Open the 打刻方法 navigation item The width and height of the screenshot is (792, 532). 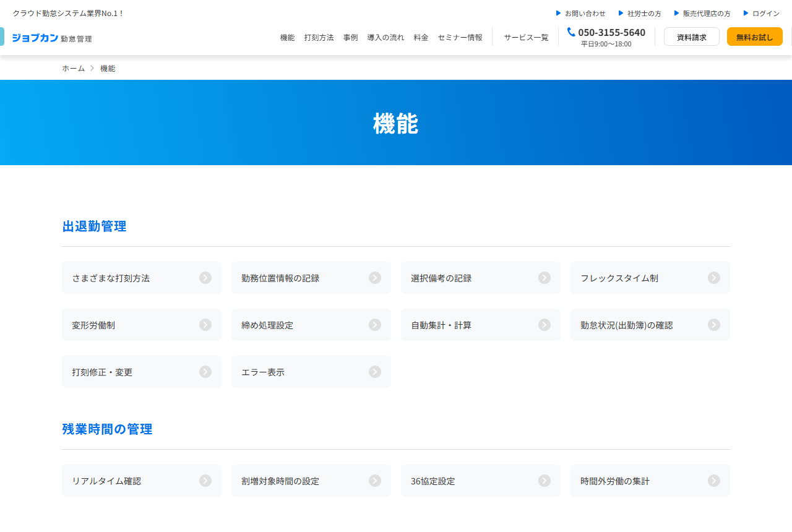[x=319, y=37]
